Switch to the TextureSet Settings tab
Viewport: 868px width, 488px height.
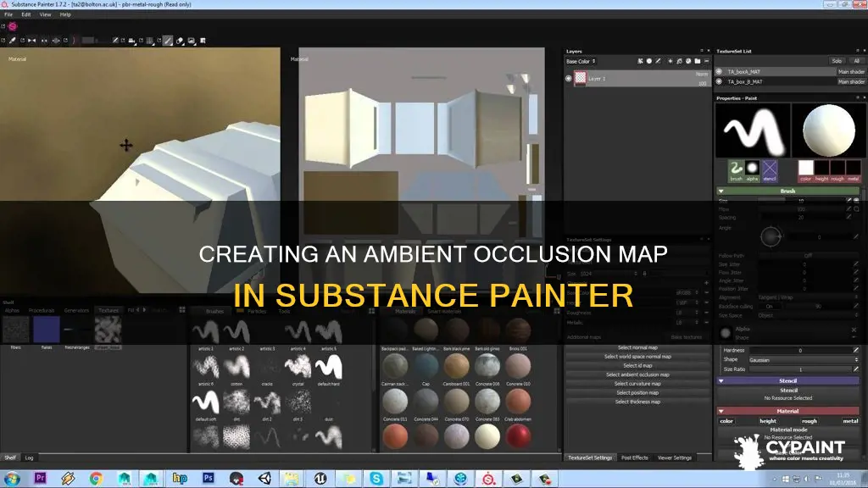[590, 457]
